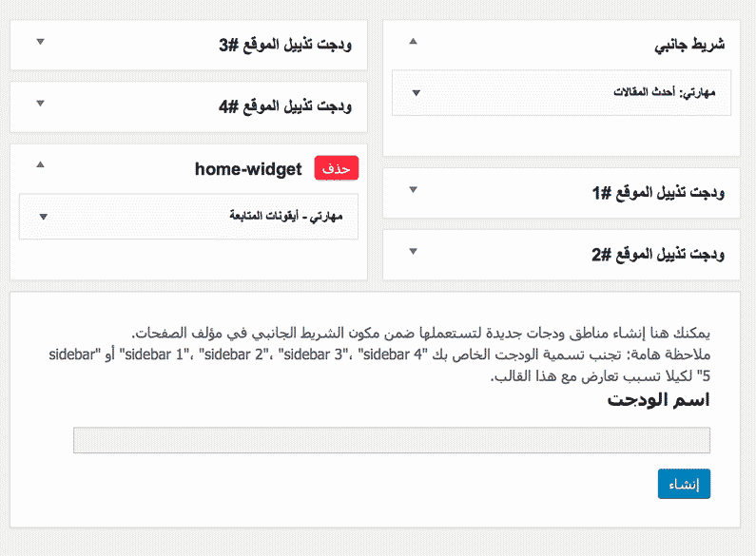Expand the مهارتي: أحدث المقالات widget arrow
The width and height of the screenshot is (756, 556).
(x=416, y=92)
